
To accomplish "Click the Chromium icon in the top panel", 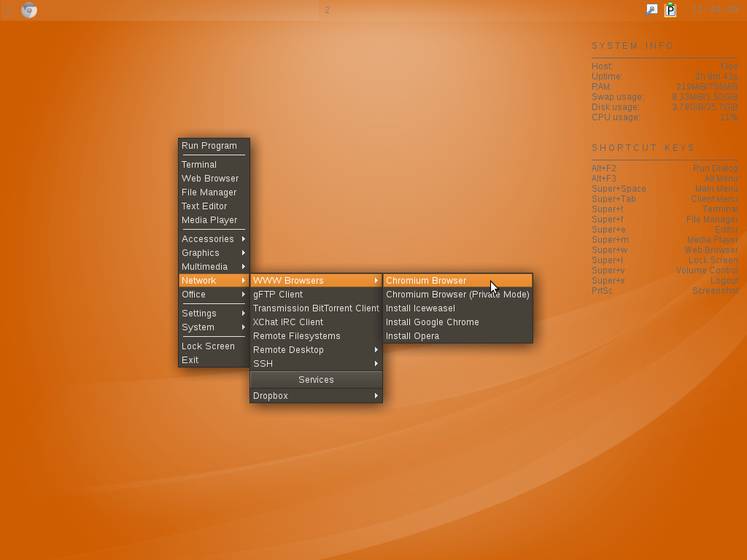I will tap(29, 10).
